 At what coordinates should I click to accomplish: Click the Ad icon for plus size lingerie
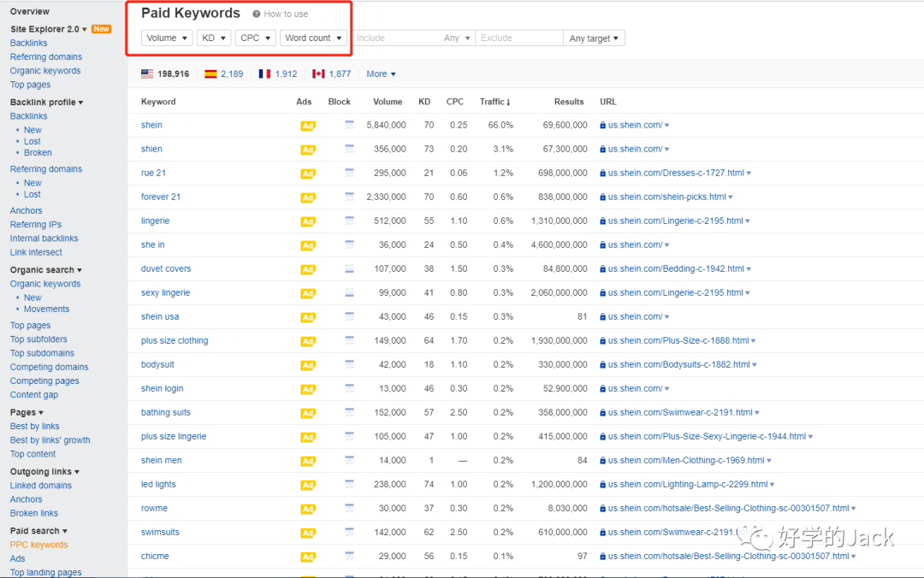tap(308, 437)
